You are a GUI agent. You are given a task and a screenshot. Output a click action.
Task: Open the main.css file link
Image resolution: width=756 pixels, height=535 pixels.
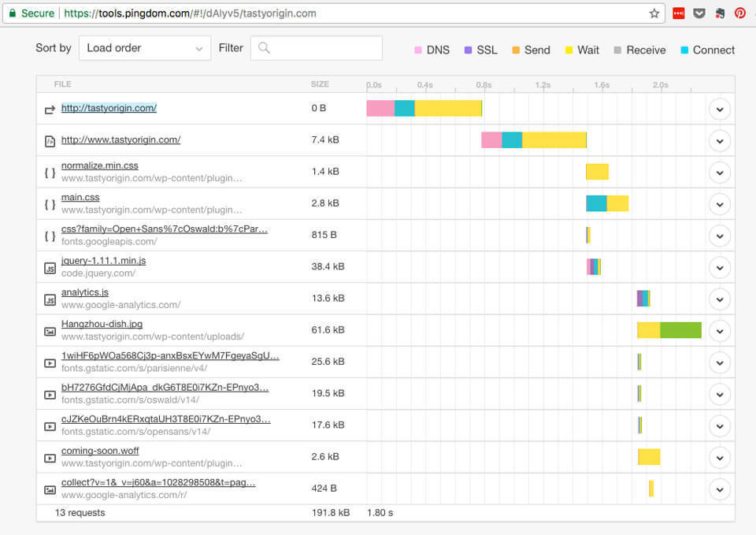coord(80,197)
